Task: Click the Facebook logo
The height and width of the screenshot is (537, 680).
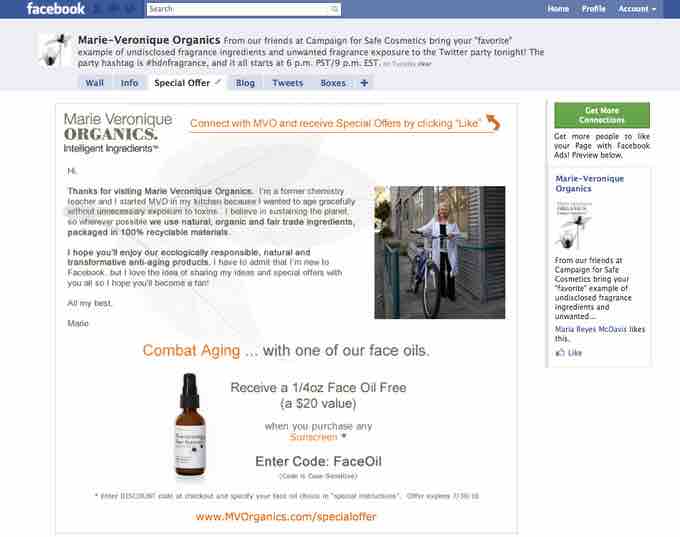Action: pos(55,9)
